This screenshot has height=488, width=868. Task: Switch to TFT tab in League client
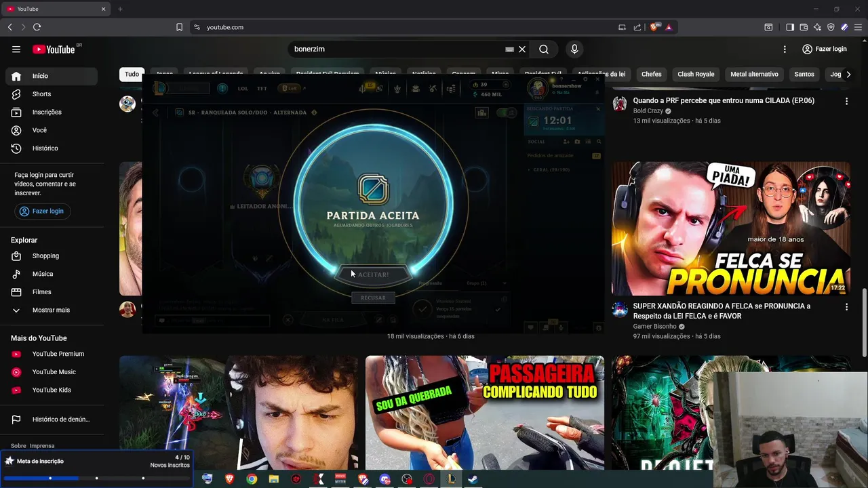262,89
